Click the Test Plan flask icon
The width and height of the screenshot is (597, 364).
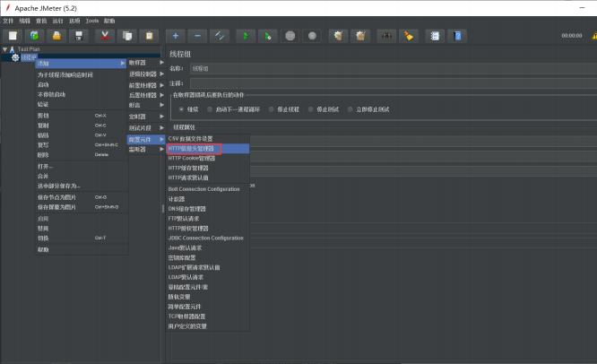13,49
